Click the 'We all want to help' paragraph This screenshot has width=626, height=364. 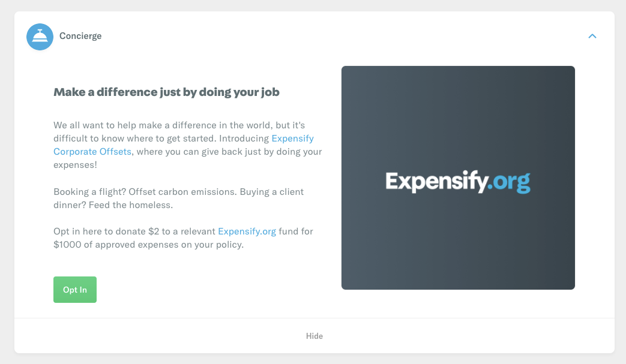click(x=188, y=145)
